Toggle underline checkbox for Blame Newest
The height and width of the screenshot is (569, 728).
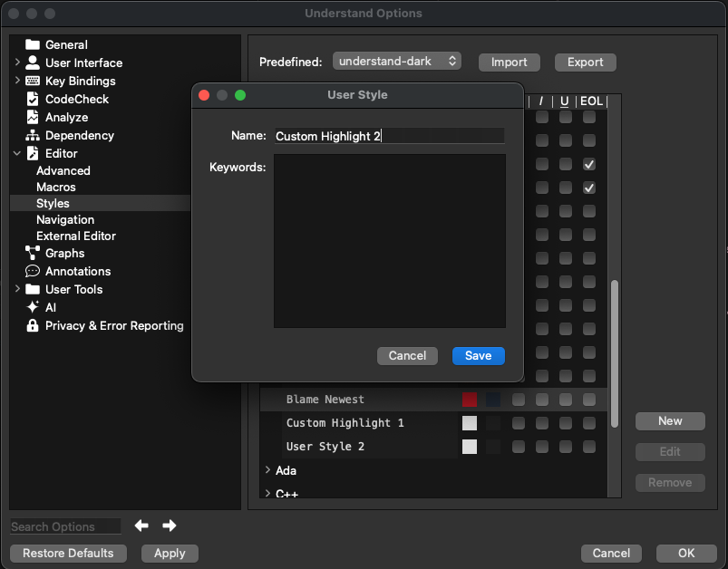566,400
